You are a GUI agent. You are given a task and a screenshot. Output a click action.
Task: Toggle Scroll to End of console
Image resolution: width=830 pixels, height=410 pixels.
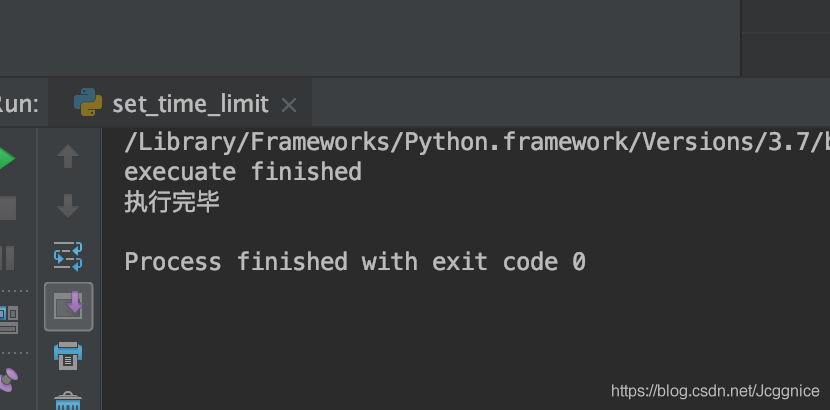[68, 306]
